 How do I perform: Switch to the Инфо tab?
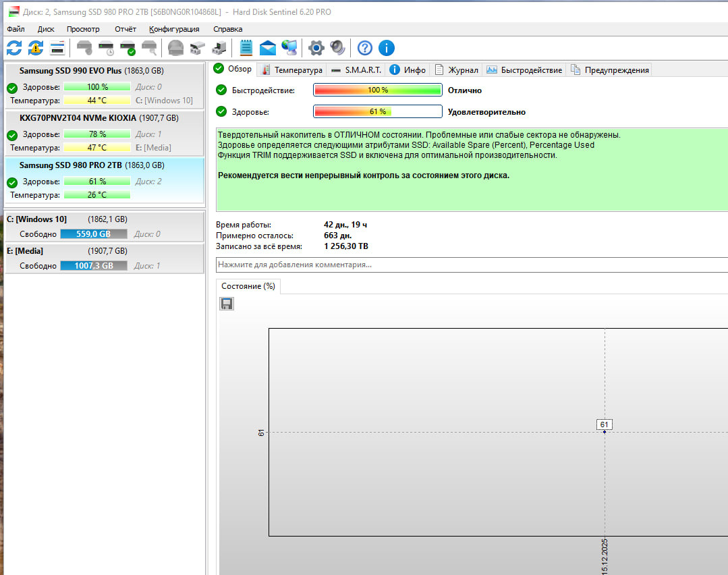click(x=408, y=70)
